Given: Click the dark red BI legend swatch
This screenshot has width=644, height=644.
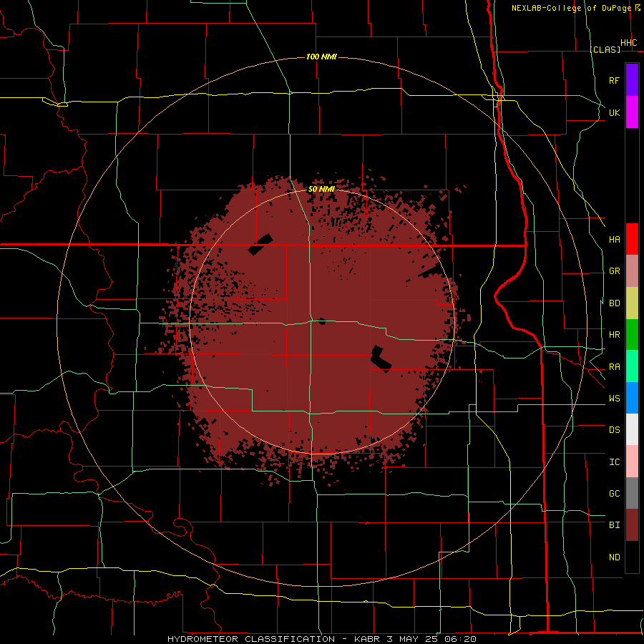Looking at the screenshot, I should [x=632, y=525].
